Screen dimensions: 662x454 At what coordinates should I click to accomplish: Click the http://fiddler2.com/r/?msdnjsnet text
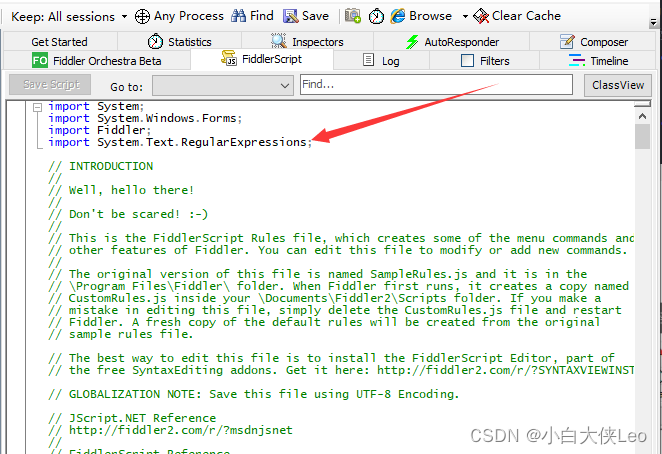pos(181,430)
